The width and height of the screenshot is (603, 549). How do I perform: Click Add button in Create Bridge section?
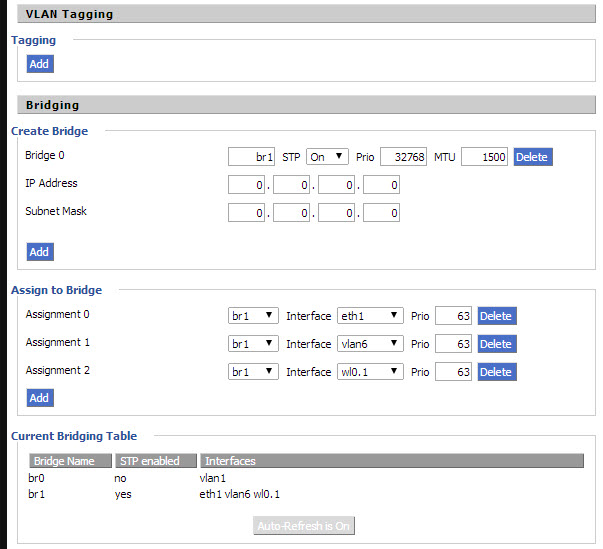pos(40,252)
